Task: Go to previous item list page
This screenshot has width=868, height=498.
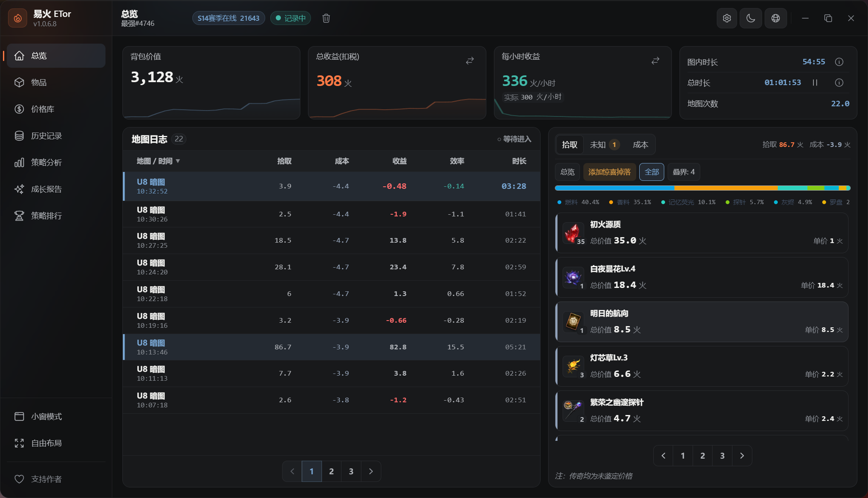Action: 663,456
